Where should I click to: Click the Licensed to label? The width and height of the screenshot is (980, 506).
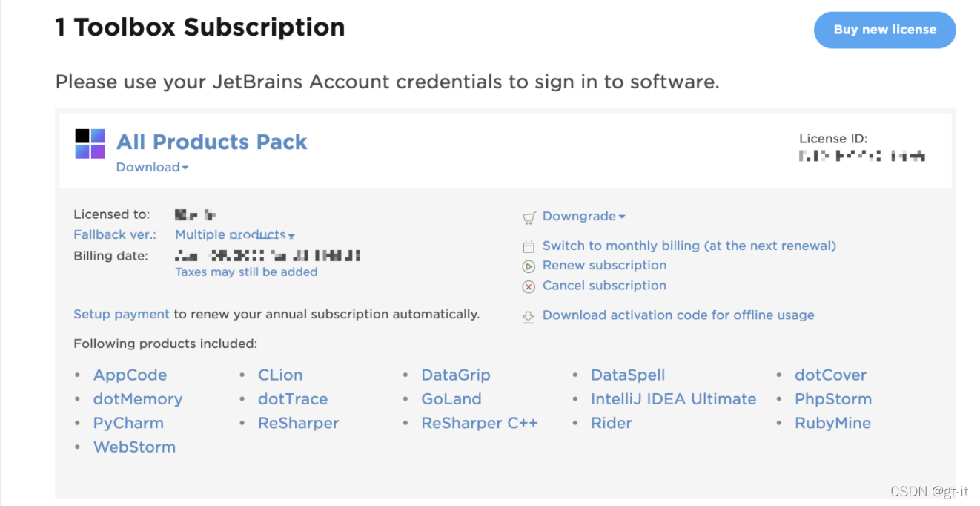[x=112, y=214]
